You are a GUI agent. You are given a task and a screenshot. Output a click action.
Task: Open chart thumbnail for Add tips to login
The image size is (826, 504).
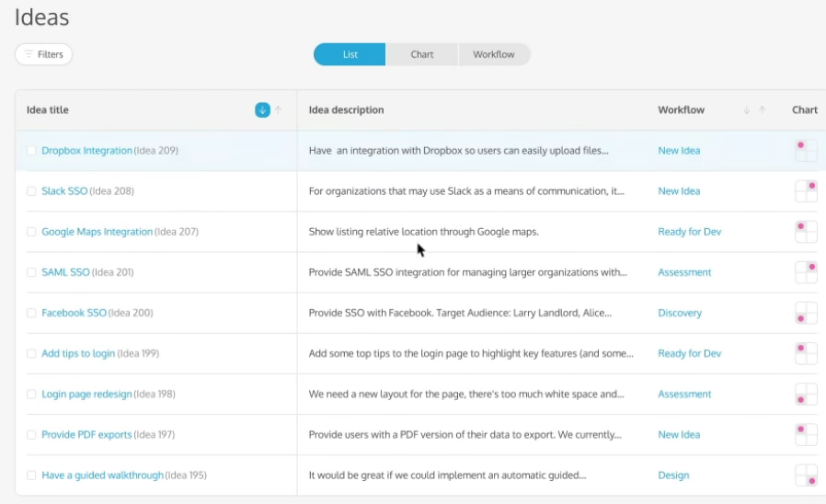click(806, 353)
